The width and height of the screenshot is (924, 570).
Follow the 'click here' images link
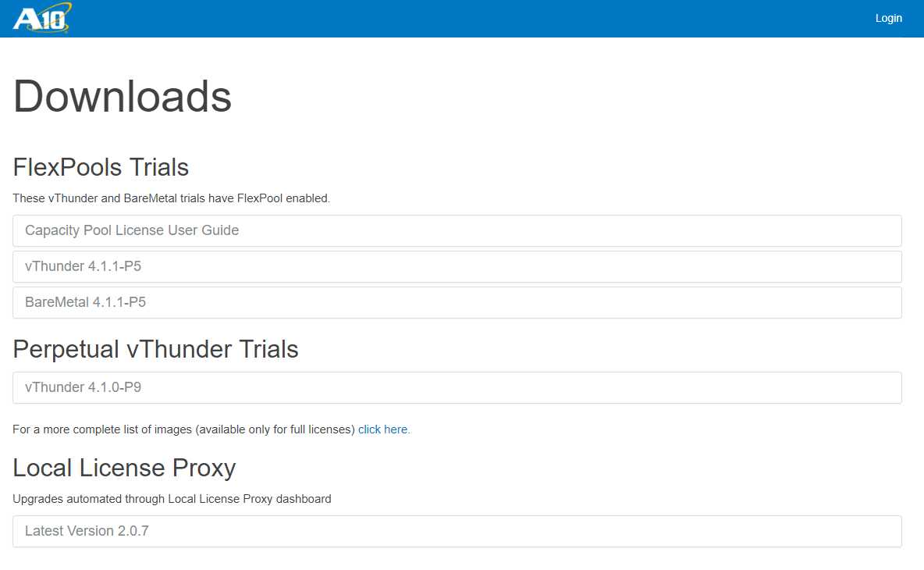[x=384, y=429]
